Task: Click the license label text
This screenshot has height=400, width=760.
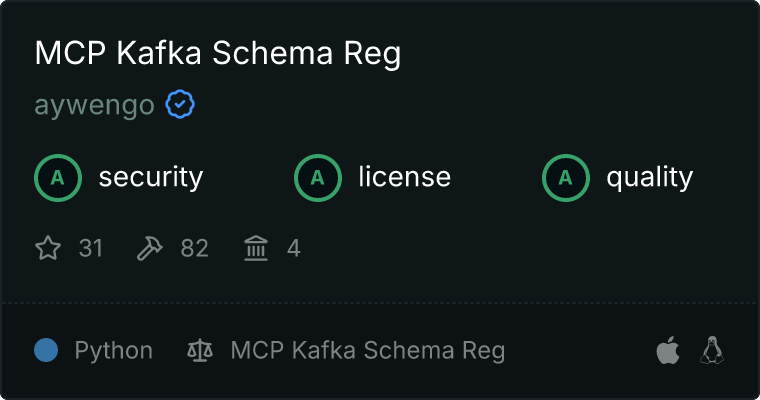Action: click(404, 178)
